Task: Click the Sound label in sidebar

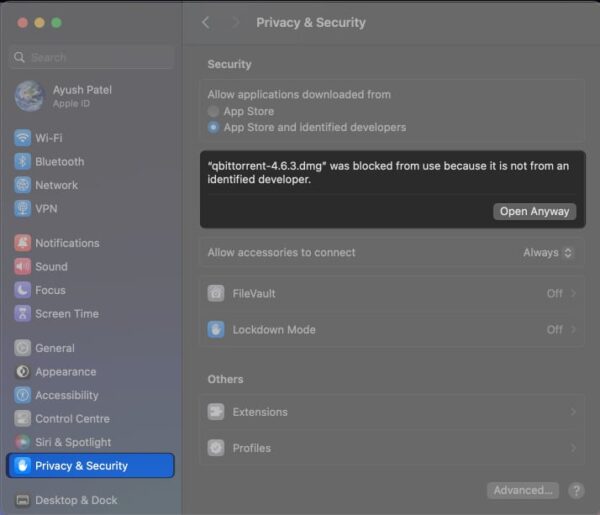Action: 51,267
